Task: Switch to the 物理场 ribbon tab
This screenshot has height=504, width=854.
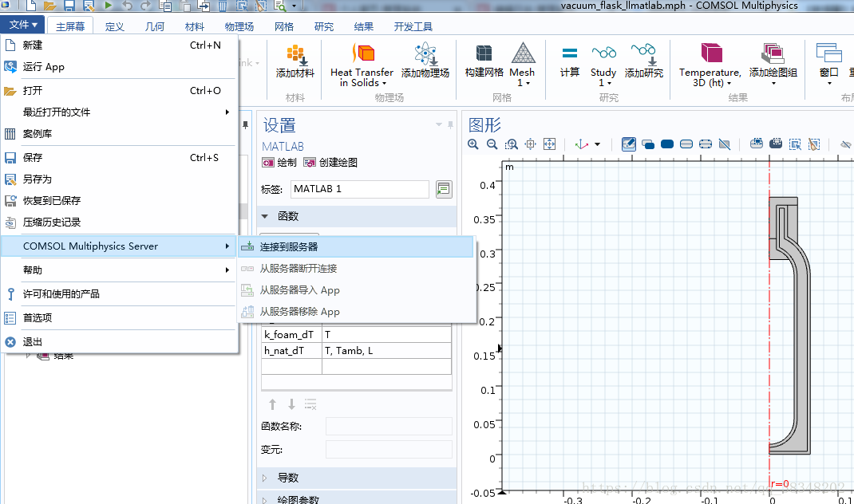Action: pos(239,26)
